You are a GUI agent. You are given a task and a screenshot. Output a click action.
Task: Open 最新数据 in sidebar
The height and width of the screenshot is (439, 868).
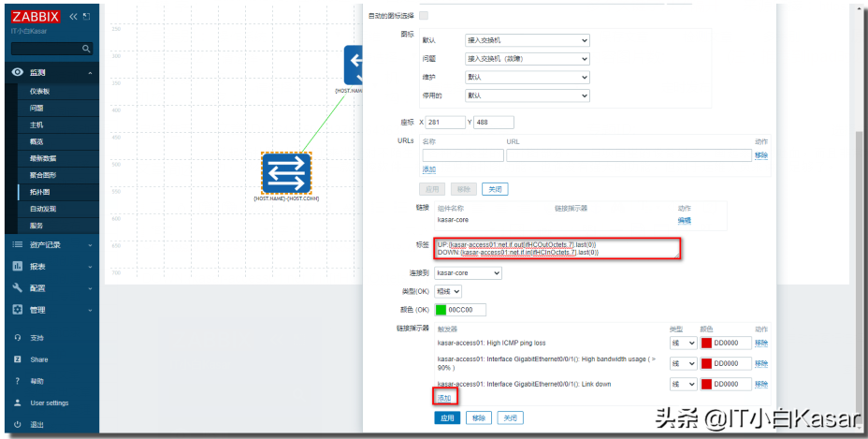pyautogui.click(x=43, y=158)
